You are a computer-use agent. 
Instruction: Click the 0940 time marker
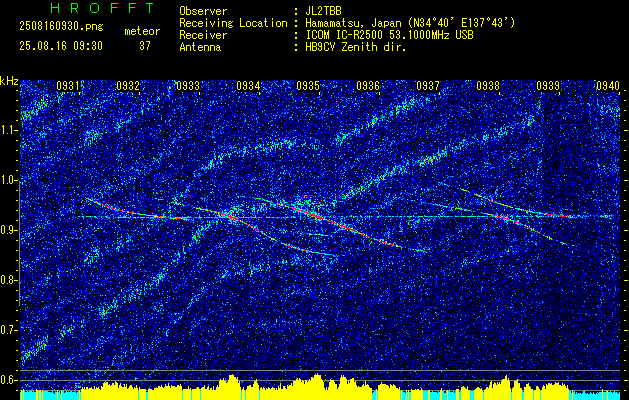(x=608, y=85)
